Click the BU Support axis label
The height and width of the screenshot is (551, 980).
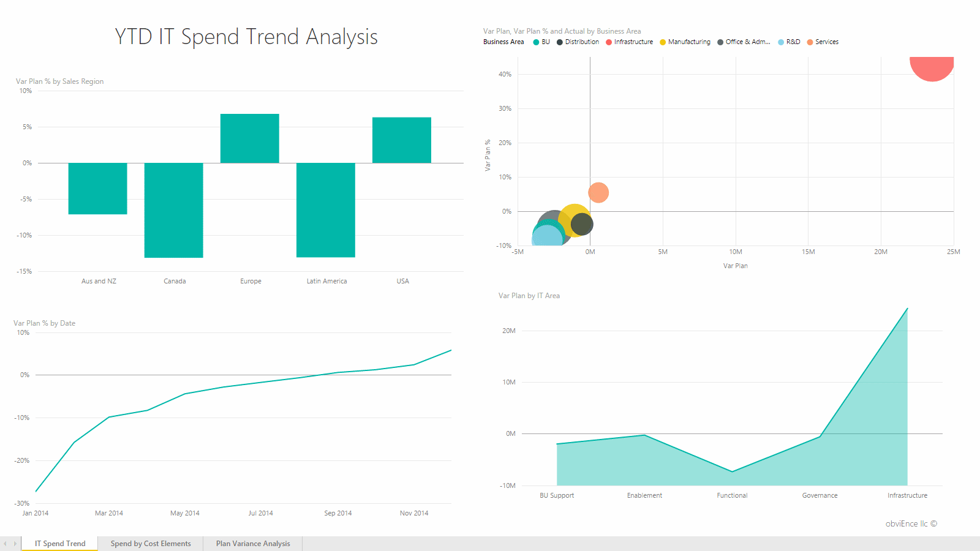(557, 496)
